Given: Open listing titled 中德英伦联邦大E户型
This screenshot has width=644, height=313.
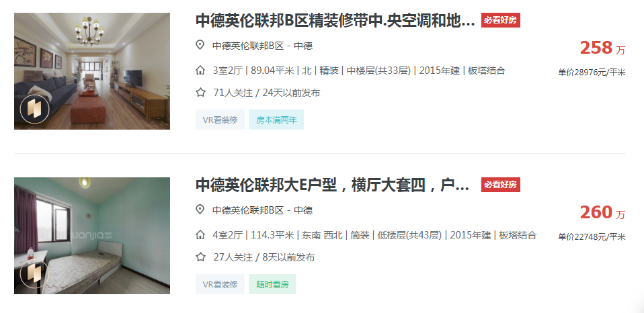Looking at the screenshot, I should tap(332, 185).
